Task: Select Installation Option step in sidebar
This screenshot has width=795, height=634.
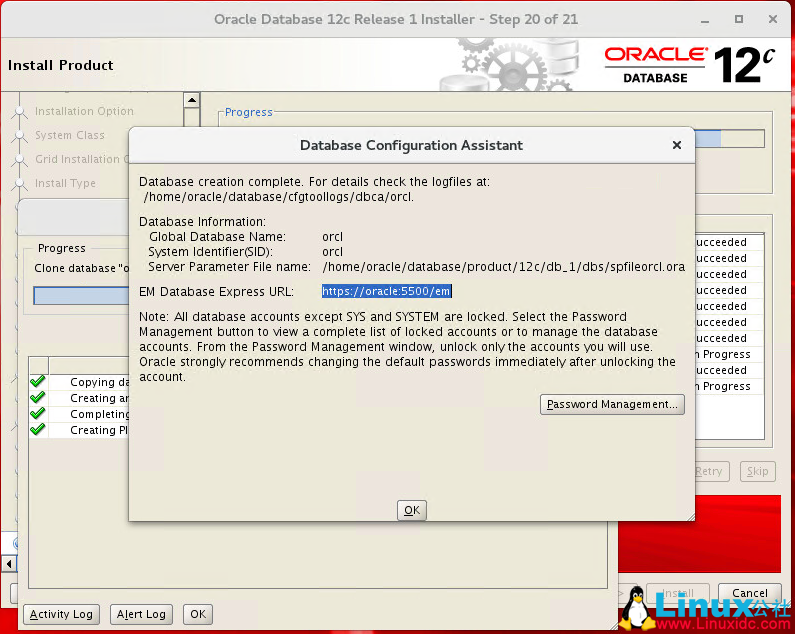Action: click(84, 111)
